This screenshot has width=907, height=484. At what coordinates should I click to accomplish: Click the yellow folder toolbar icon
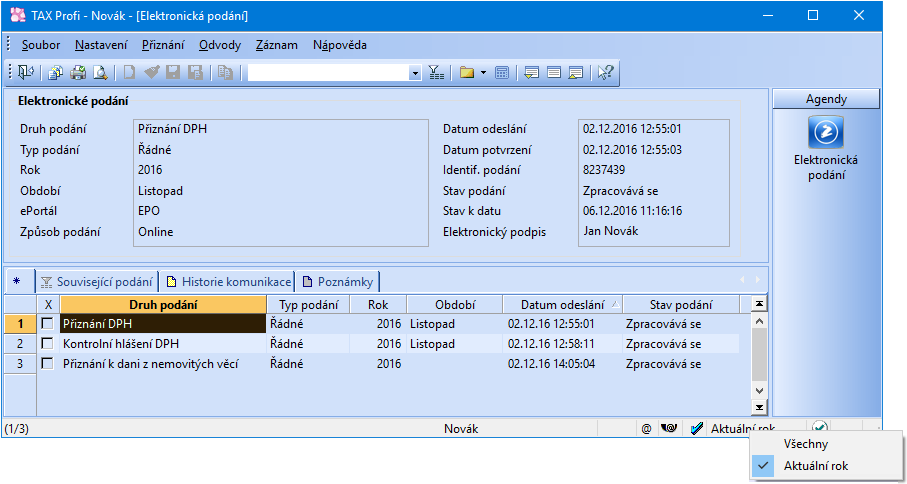tap(467, 72)
